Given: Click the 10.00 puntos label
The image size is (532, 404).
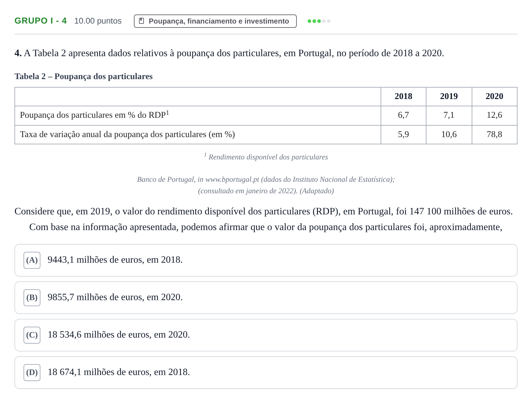Looking at the screenshot, I should (98, 21).
